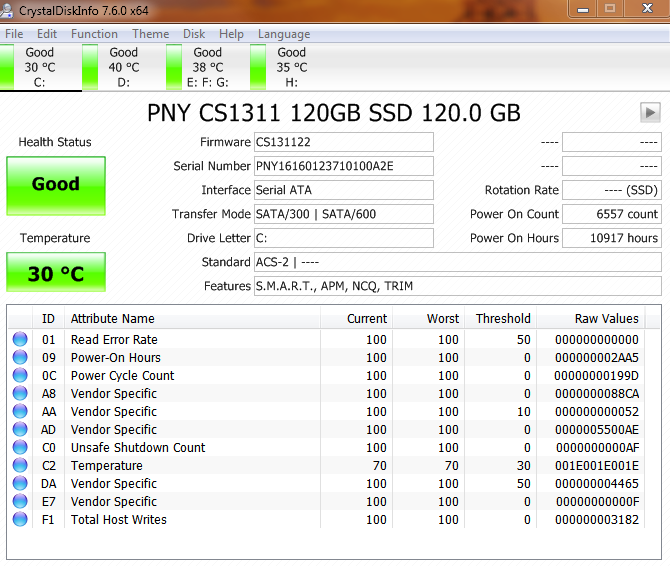
Task: Close the CrystalDiskInfo window
Action: pos(648,9)
